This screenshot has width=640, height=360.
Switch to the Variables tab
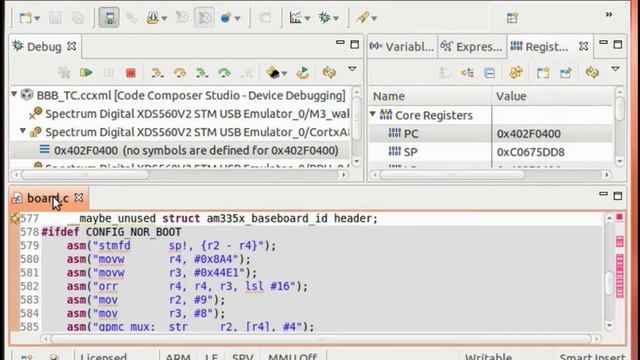tap(402, 47)
